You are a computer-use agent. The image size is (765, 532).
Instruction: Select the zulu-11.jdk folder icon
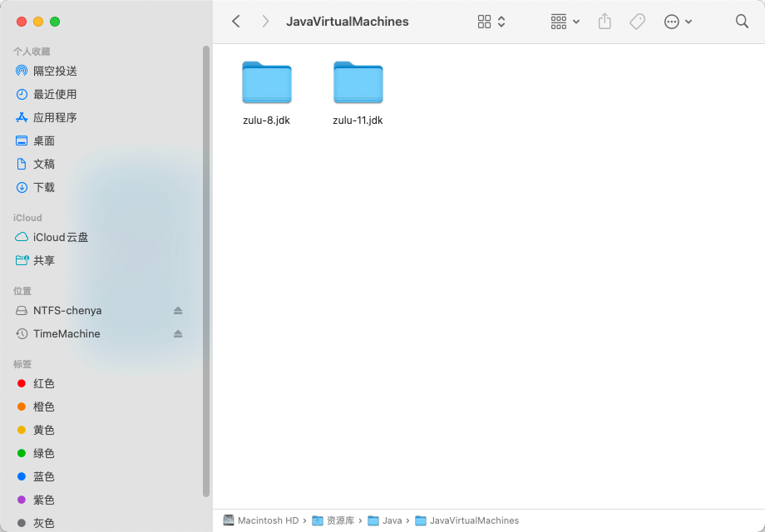[x=358, y=82]
